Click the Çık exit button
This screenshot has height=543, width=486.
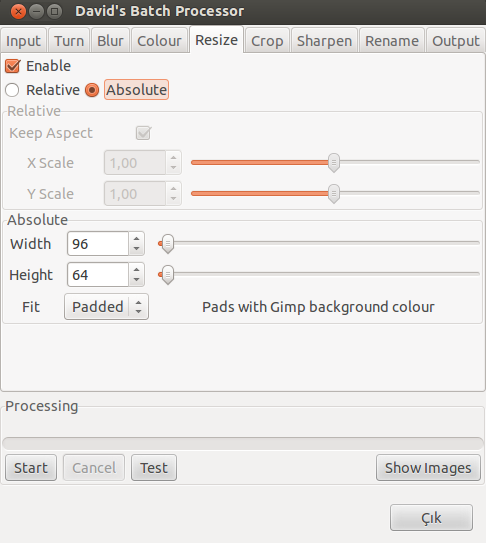pos(431,518)
